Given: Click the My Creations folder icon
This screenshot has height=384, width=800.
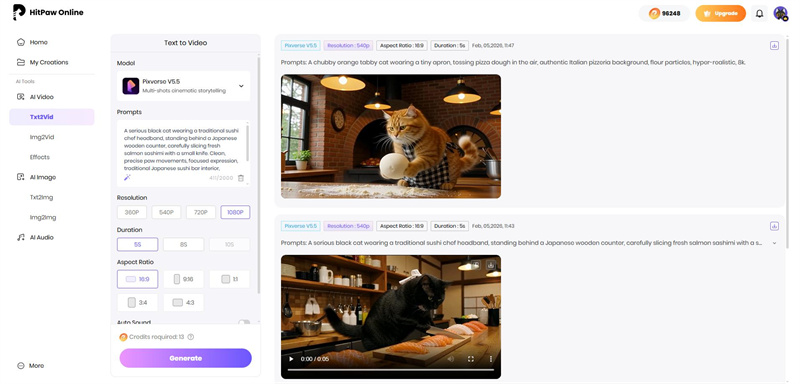Looking at the screenshot, I should point(21,62).
